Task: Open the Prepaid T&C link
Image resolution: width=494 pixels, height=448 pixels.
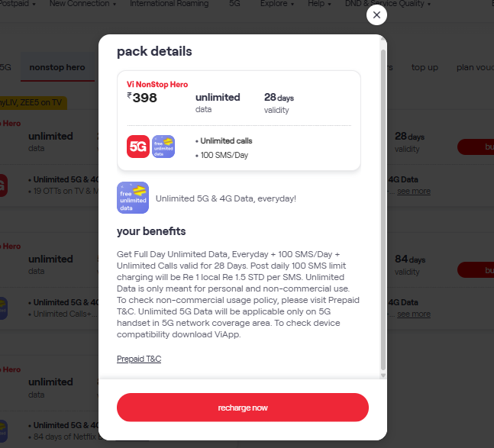Action: [139, 359]
